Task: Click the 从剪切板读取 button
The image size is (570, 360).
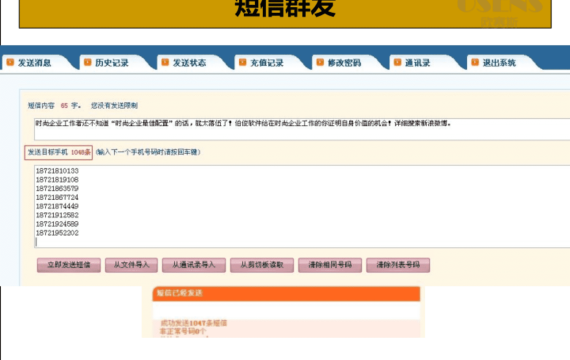Action: click(262, 265)
